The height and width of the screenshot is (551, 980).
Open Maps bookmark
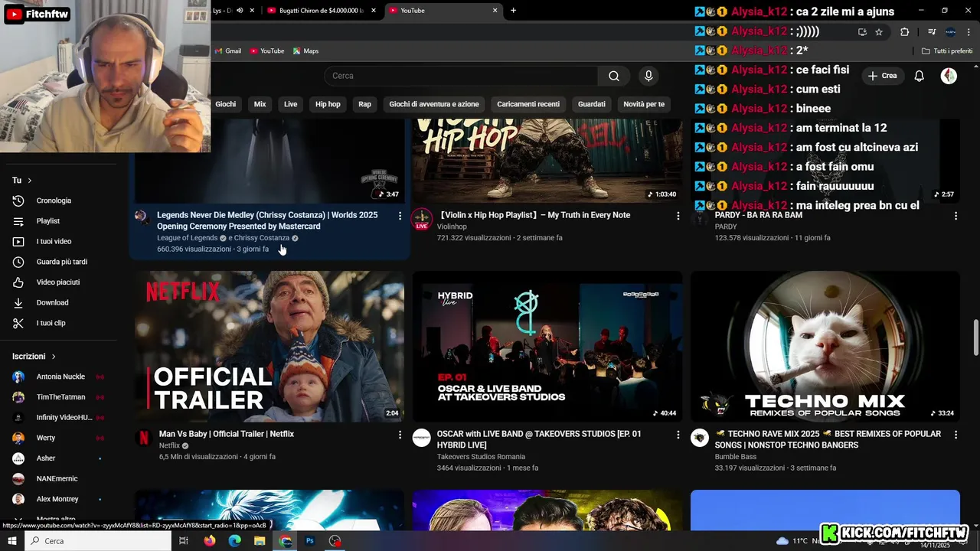305,51
